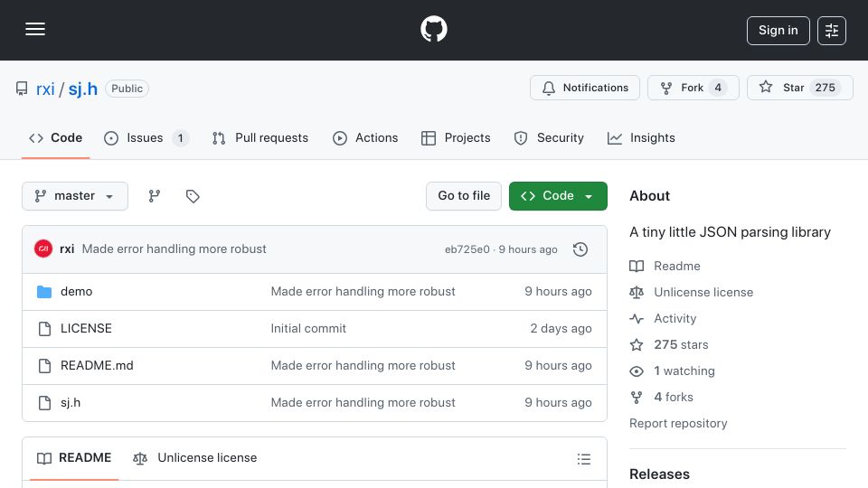This screenshot has width=868, height=488.
Task: Open the commit message in the sj.h row
Action: coord(363,403)
